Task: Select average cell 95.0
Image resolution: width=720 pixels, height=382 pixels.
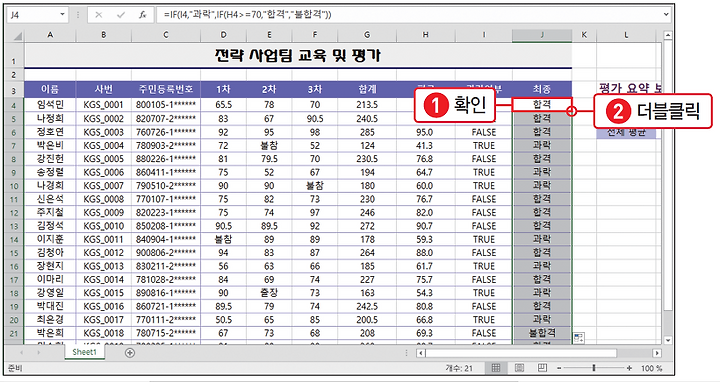Action: coord(425,132)
